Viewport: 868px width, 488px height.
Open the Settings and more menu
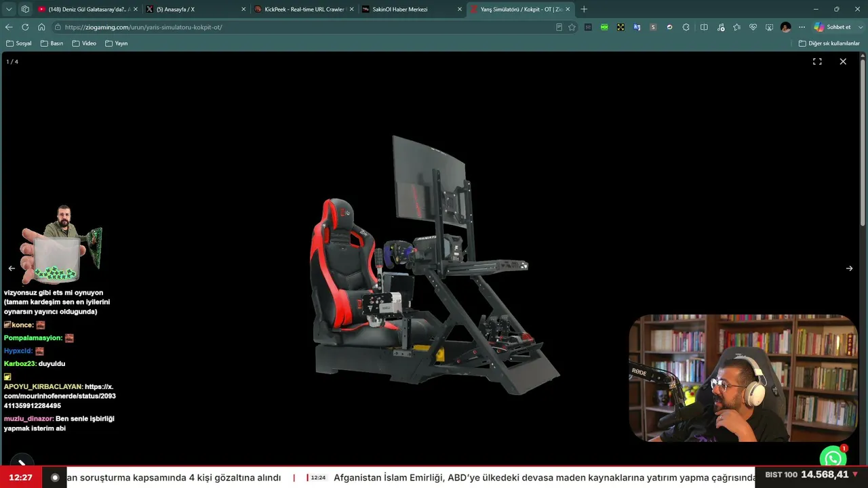pos(802,27)
